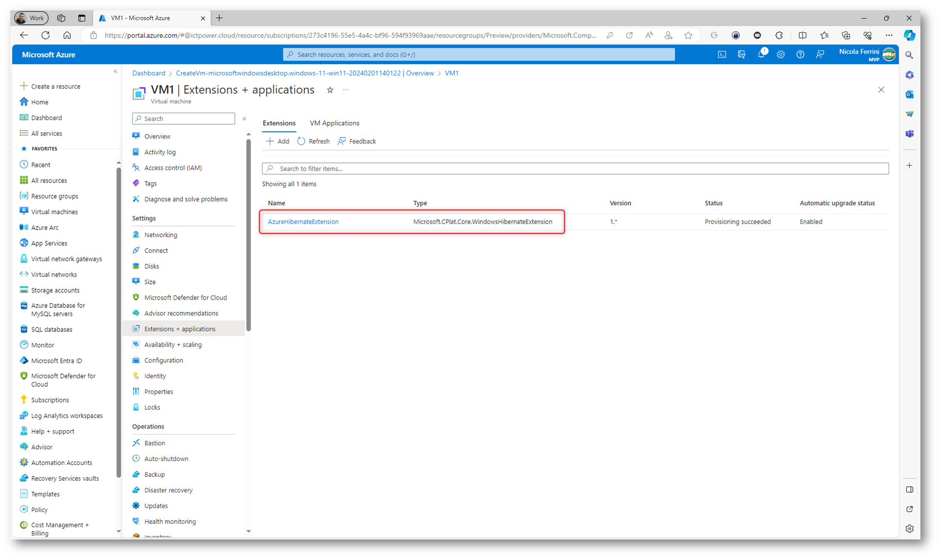Viewport: 941px width, 560px height.
Task: Click the Add extension button
Action: coord(278,141)
